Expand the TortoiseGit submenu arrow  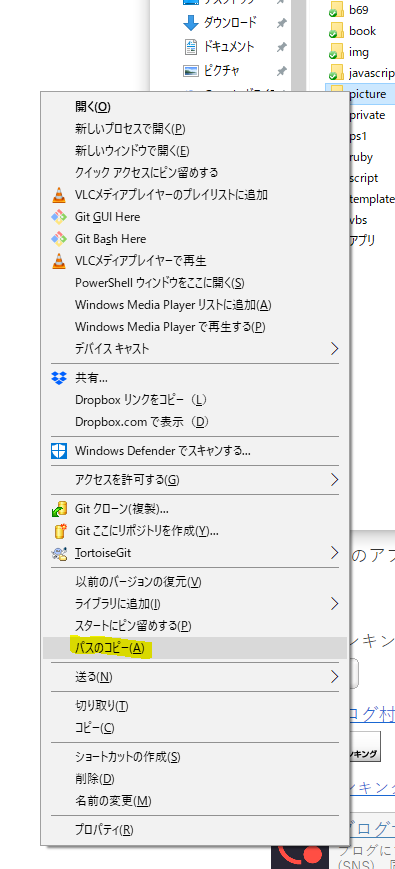[x=334, y=553]
